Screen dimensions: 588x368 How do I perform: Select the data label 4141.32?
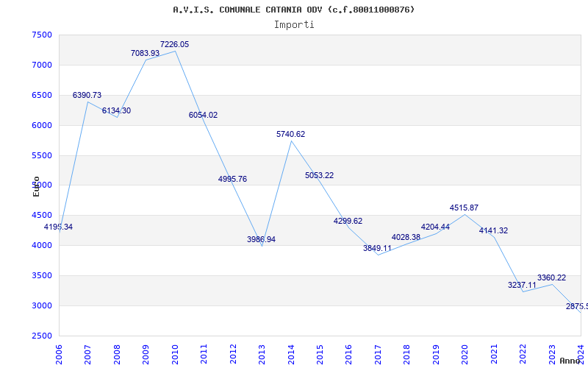tap(493, 230)
